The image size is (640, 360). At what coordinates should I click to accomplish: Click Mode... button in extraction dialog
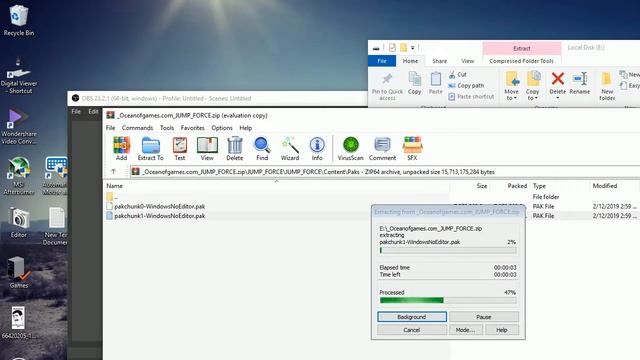(466, 330)
